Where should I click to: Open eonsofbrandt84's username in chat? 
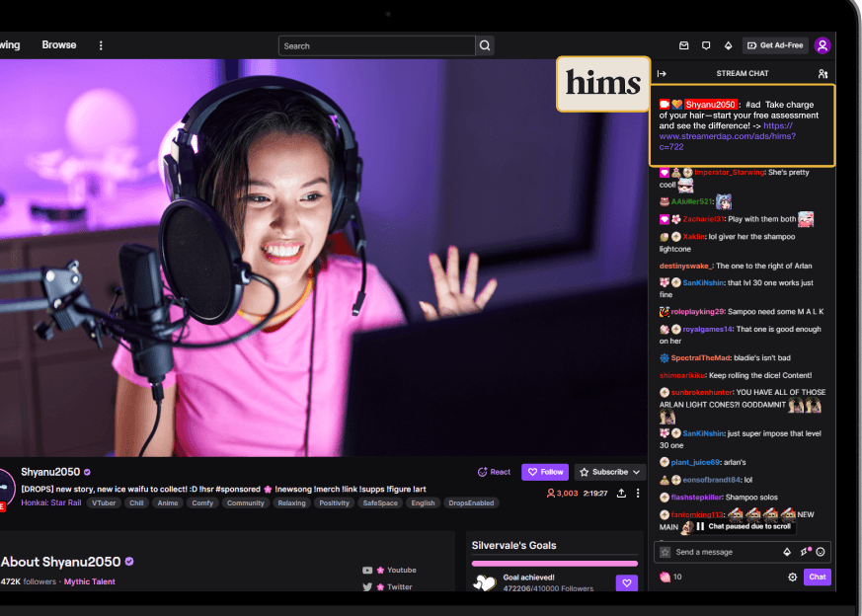[x=711, y=480]
